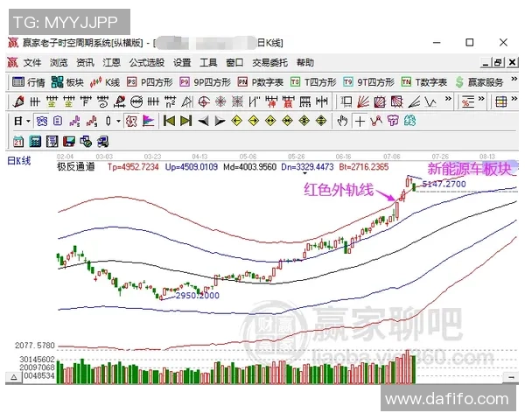
Task: Click the F cycle line icon
Action: pos(86,101)
